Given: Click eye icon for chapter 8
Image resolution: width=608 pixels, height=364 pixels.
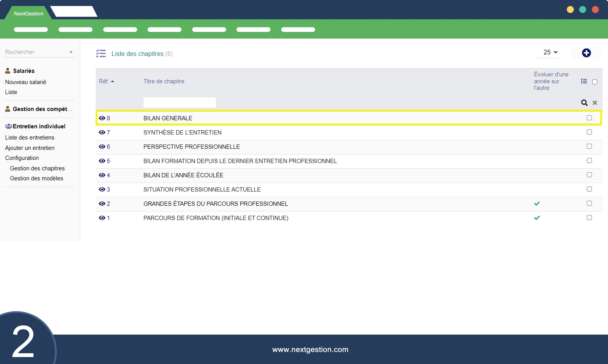Looking at the screenshot, I should coord(102,118).
